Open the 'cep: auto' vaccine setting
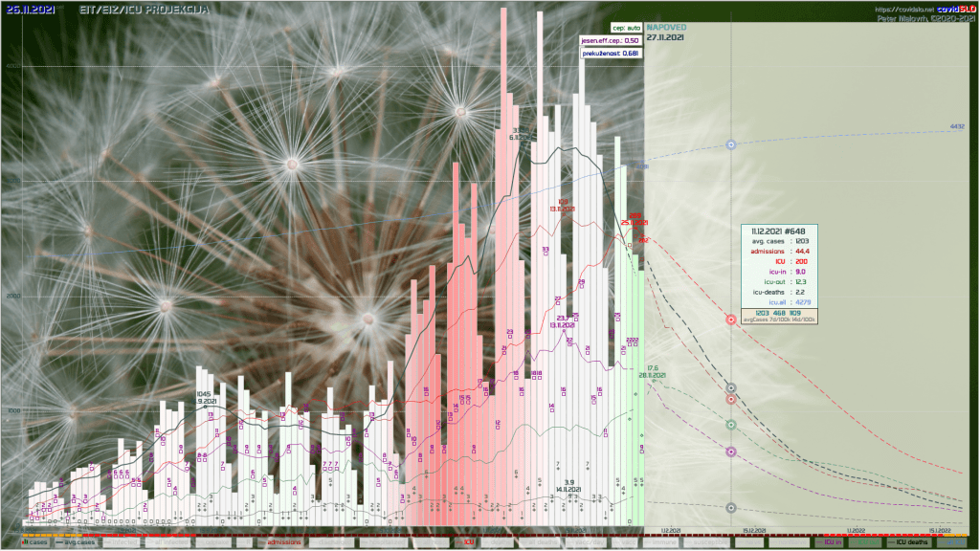 coord(625,29)
